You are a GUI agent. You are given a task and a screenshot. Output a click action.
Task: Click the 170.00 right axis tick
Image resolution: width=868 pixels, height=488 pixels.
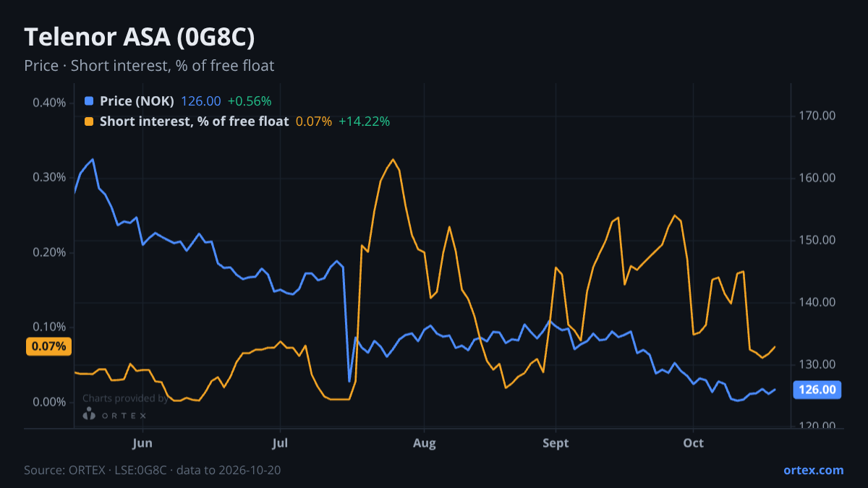pyautogui.click(x=817, y=116)
